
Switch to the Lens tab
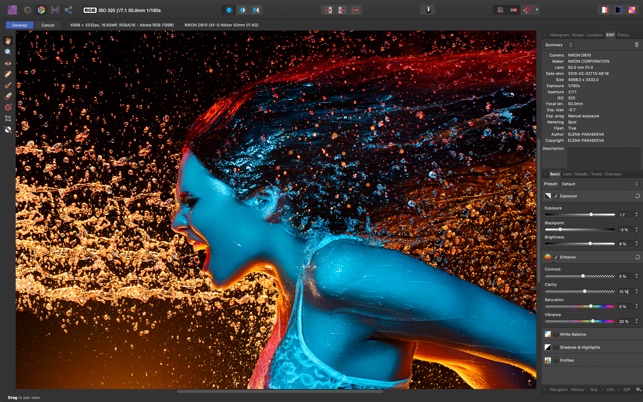click(567, 174)
